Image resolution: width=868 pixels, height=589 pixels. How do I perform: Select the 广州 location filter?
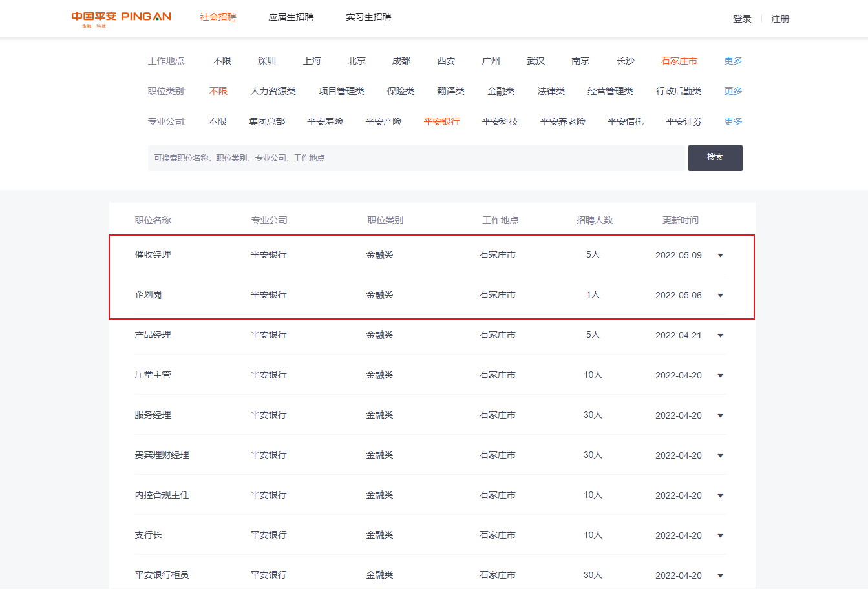(491, 61)
